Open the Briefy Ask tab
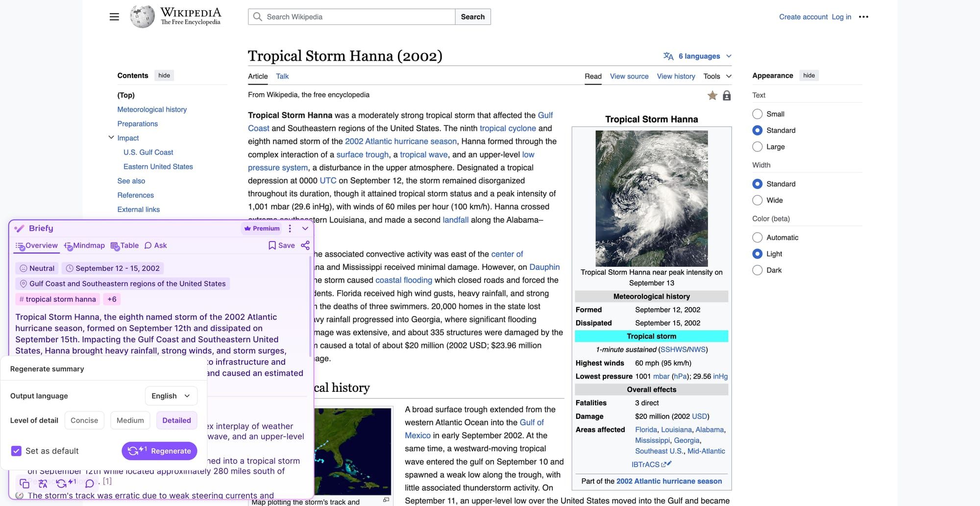 click(156, 245)
